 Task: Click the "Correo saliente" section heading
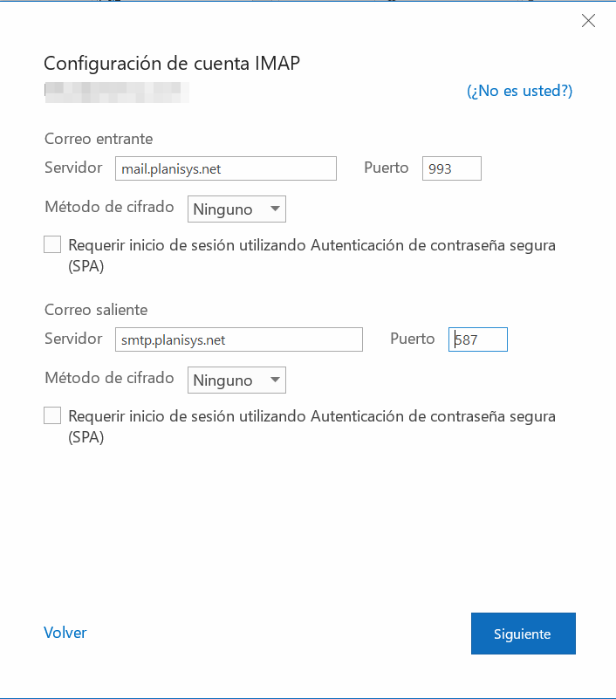point(96,310)
